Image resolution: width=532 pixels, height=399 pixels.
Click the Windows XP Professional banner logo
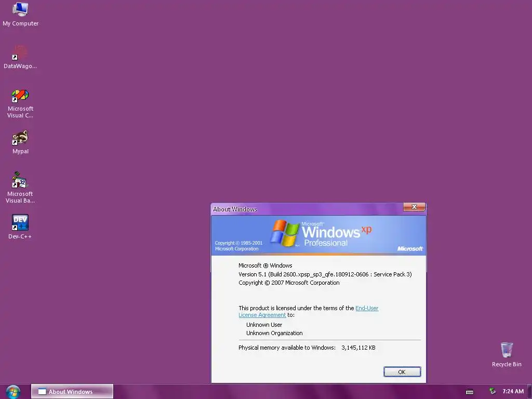pos(321,233)
